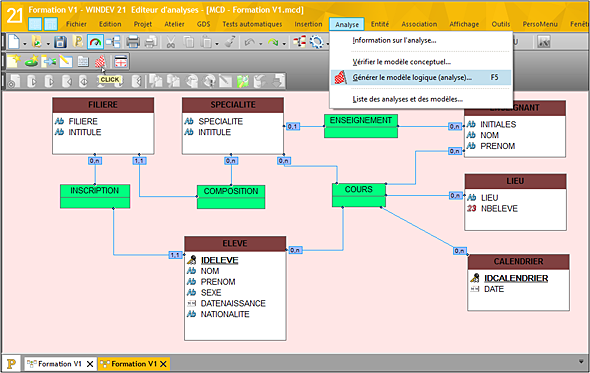Image resolution: width=590 pixels, height=373 pixels.
Task: Save with the floppy disk icon
Action: 60,42
